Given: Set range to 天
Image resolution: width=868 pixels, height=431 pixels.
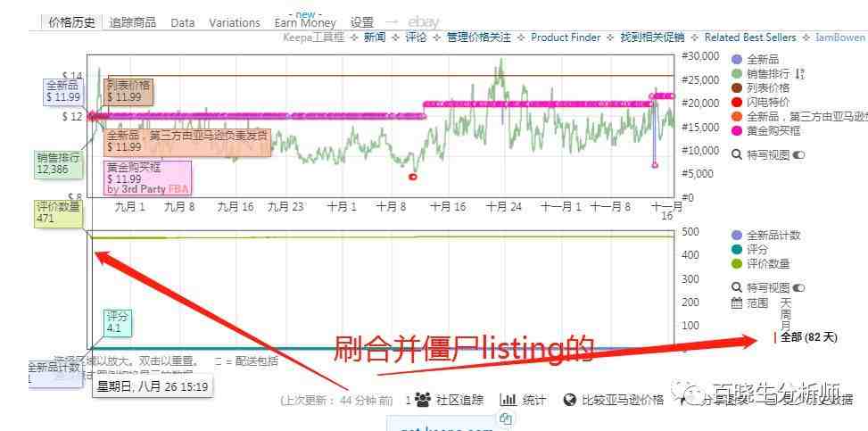Looking at the screenshot, I should [786, 303].
